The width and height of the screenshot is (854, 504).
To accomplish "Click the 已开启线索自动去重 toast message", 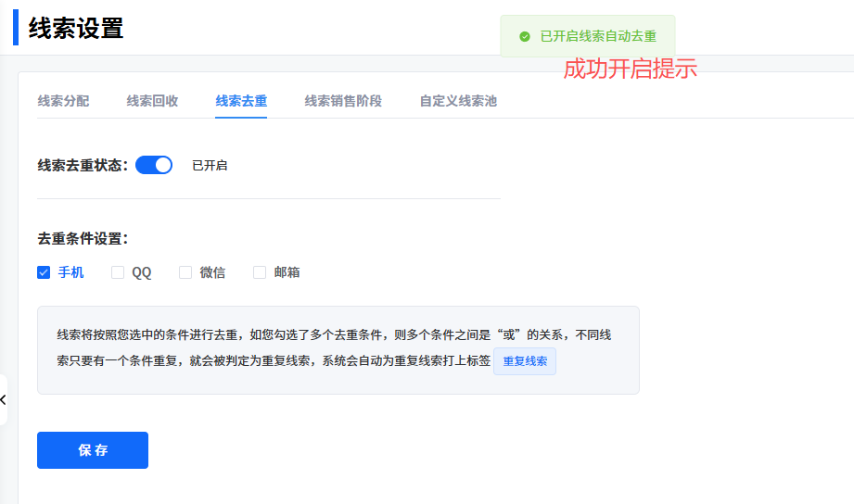I will click(598, 36).
